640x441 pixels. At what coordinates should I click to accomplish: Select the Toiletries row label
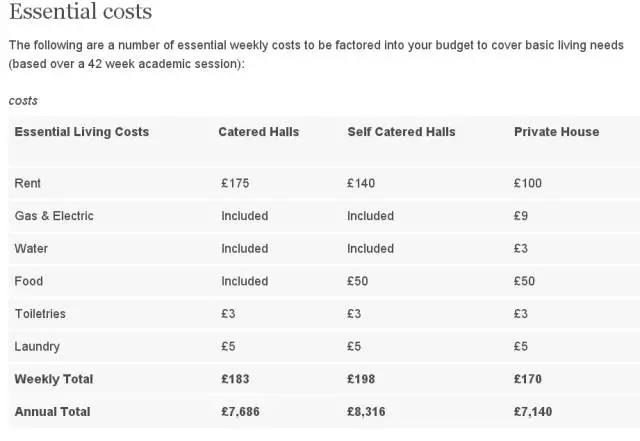40,314
